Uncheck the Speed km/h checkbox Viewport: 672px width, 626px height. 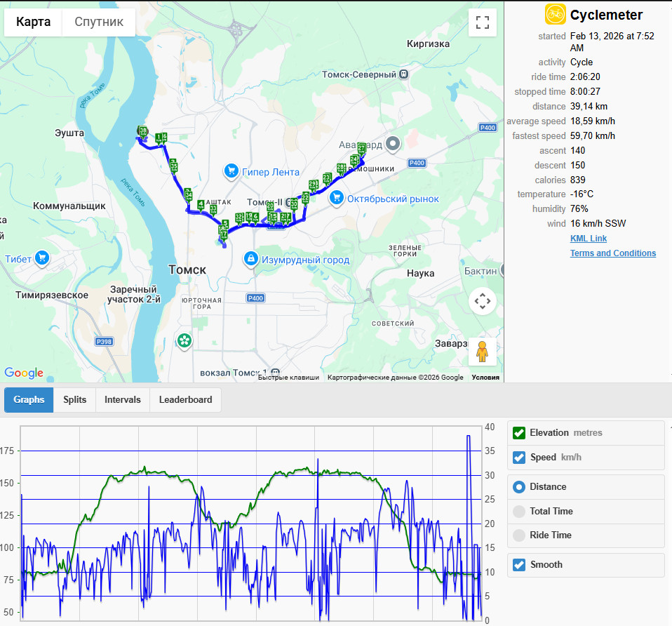pos(519,458)
